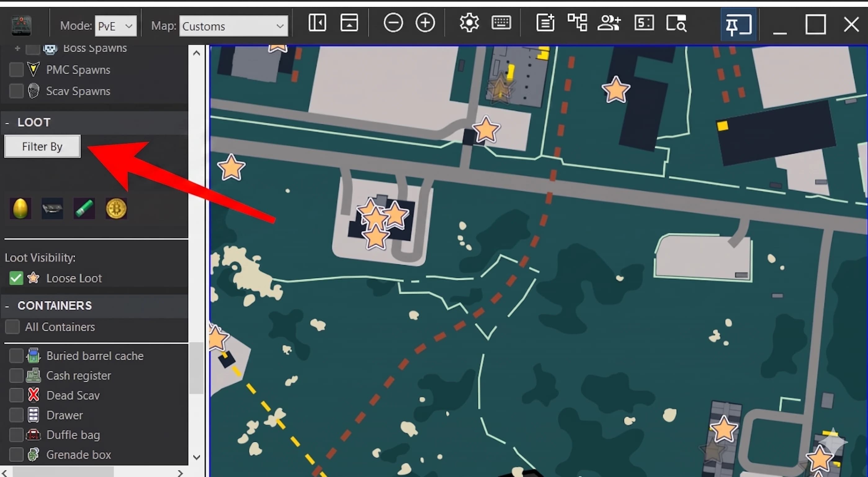Click the Drawer cabinet icon

point(34,415)
